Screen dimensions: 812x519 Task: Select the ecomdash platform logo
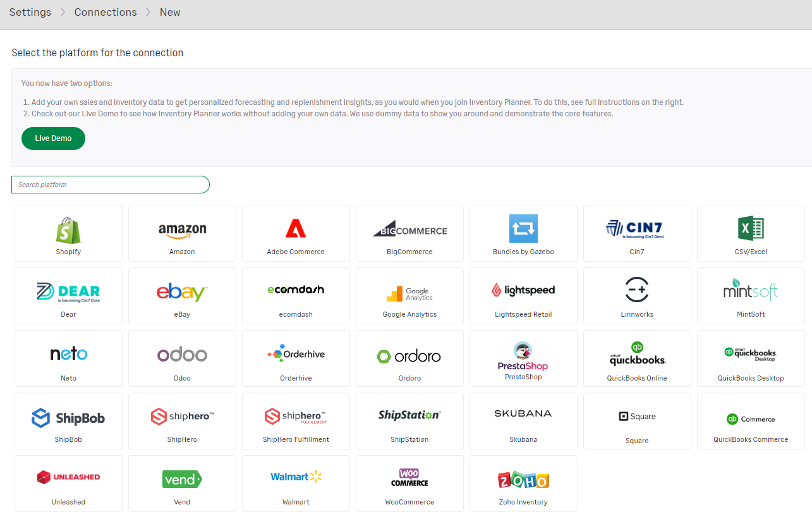[296, 290]
